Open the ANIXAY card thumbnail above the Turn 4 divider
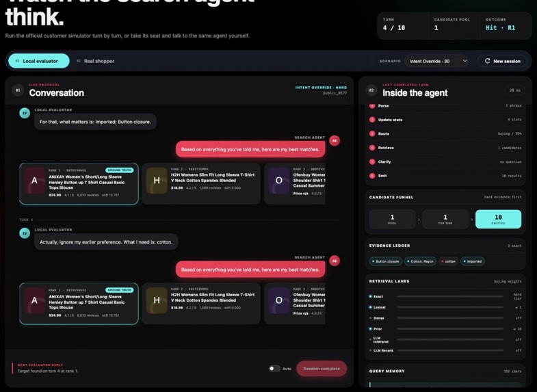The image size is (537, 392). click(x=34, y=181)
